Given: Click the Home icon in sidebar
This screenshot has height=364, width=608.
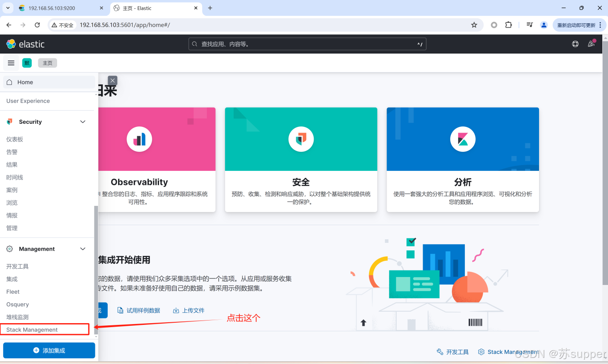Looking at the screenshot, I should 10,82.
